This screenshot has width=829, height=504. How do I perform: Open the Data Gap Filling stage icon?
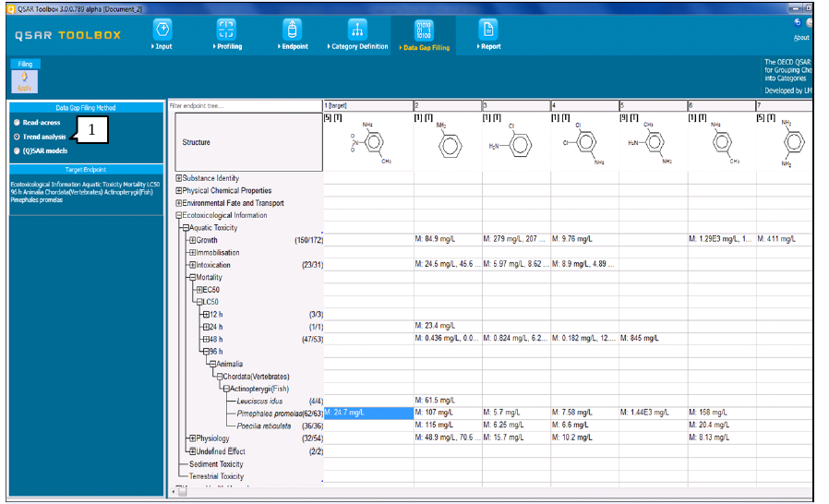pos(424,30)
